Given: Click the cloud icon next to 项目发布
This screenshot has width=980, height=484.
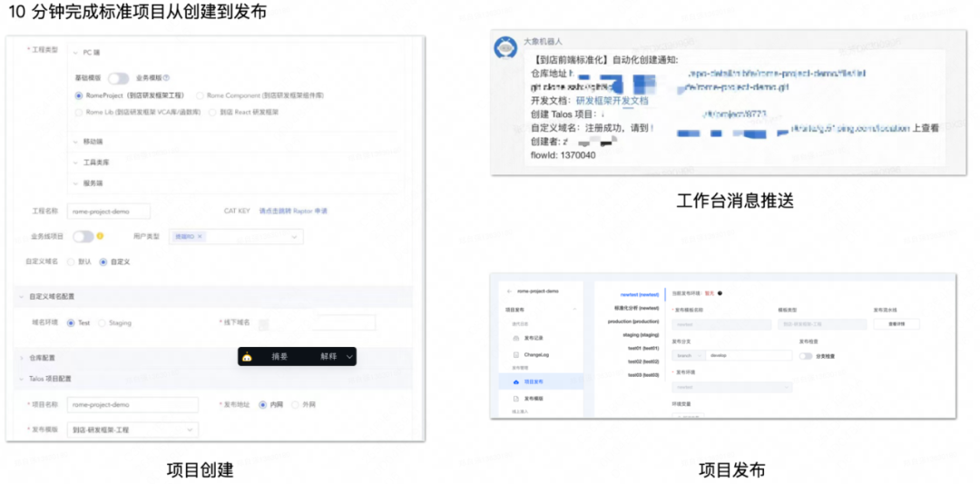Looking at the screenshot, I should coord(516,381).
